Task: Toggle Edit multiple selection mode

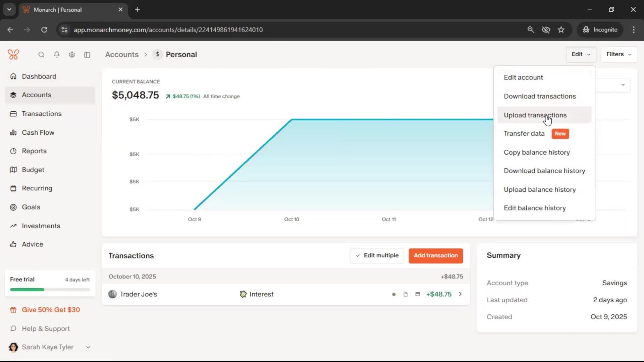Action: tap(377, 256)
